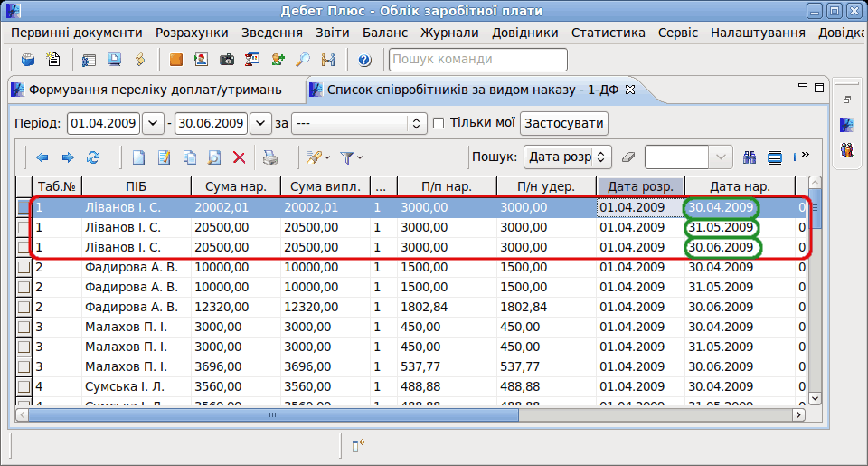Click the colorful people icon in right sidebar
868x466 pixels.
pos(847,149)
